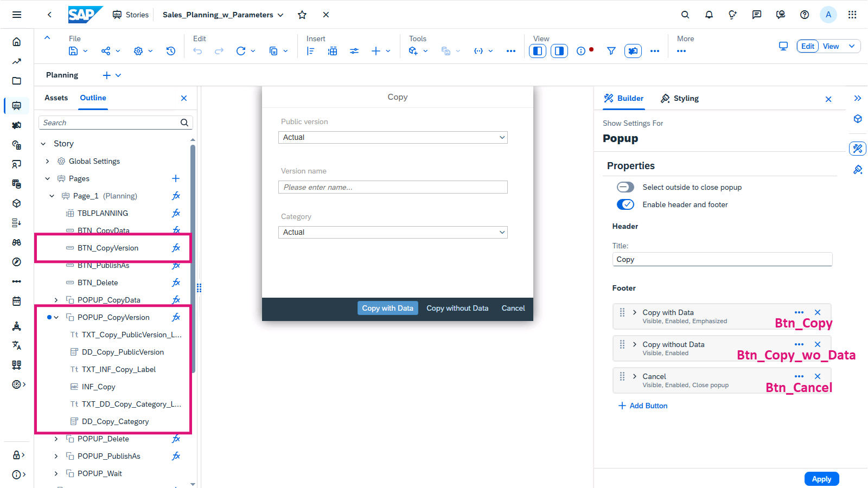Expand Copy with Data footer entry
The height and width of the screenshot is (488, 868).
635,312
